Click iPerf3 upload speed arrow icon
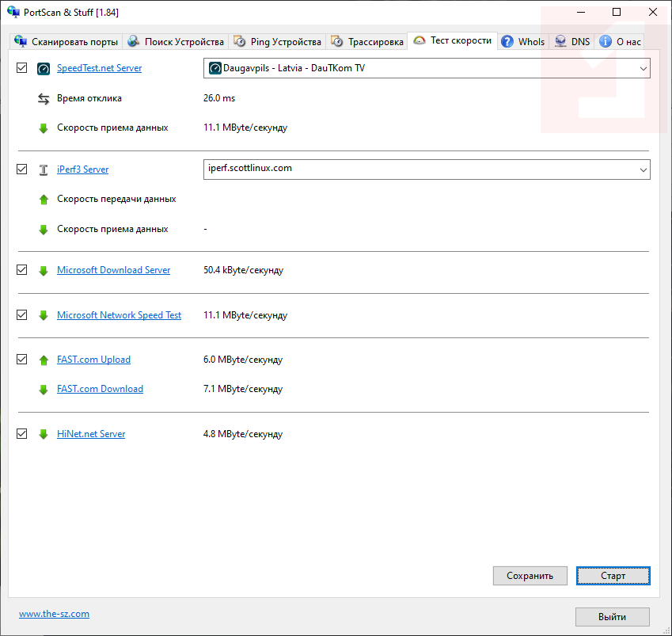This screenshot has width=672, height=636. point(44,200)
